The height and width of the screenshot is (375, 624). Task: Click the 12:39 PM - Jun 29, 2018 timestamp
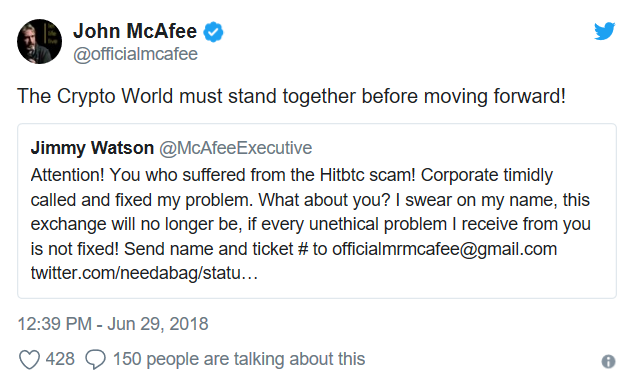[113, 324]
